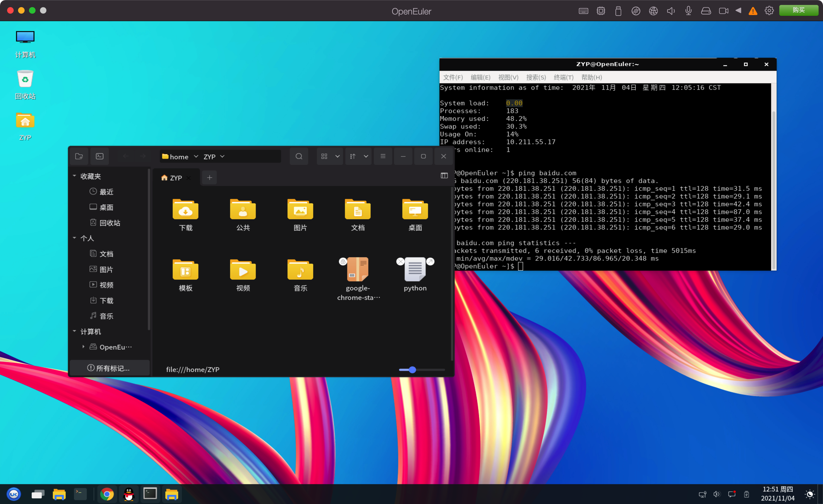Toggle the preview pane split icon
The height and width of the screenshot is (504, 823).
pos(444,175)
